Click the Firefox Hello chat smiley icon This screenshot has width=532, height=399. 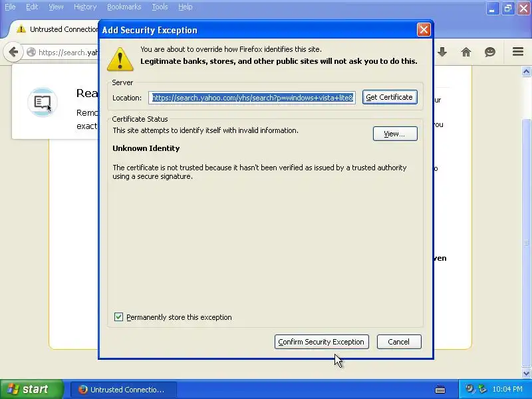(490, 52)
